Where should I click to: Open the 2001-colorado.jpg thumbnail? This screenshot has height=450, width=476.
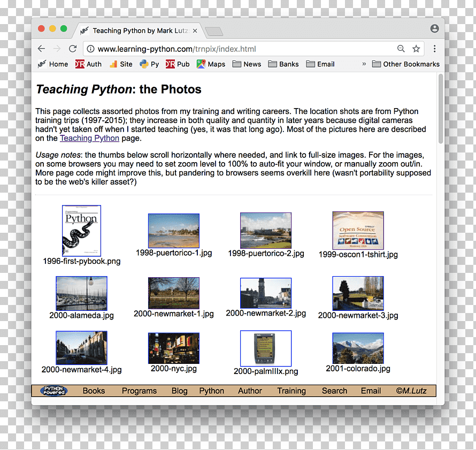coord(358,348)
